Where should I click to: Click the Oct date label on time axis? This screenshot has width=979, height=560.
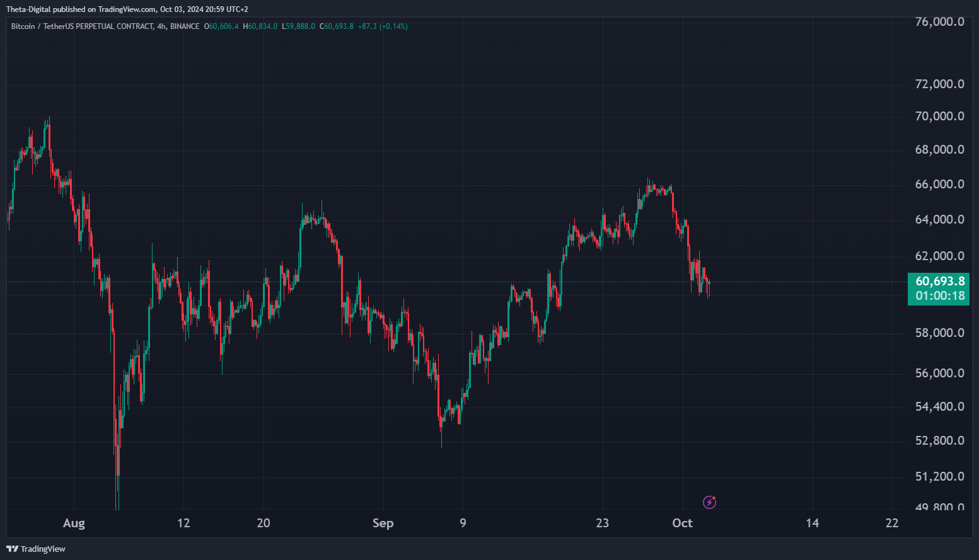682,523
